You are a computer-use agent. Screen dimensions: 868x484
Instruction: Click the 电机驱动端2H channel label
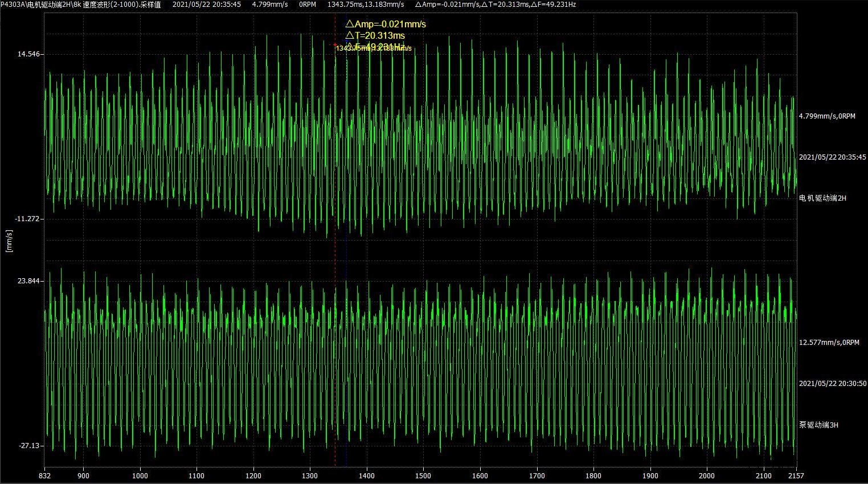[822, 198]
